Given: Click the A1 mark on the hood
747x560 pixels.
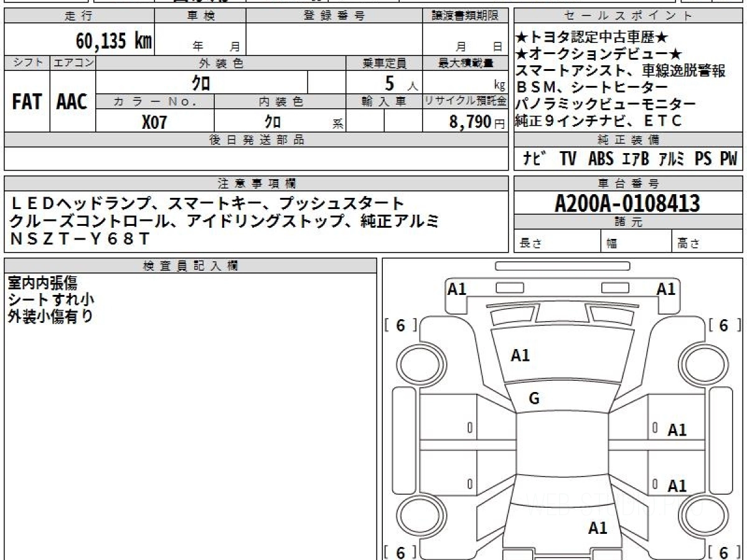Looking at the screenshot, I should click(520, 355).
